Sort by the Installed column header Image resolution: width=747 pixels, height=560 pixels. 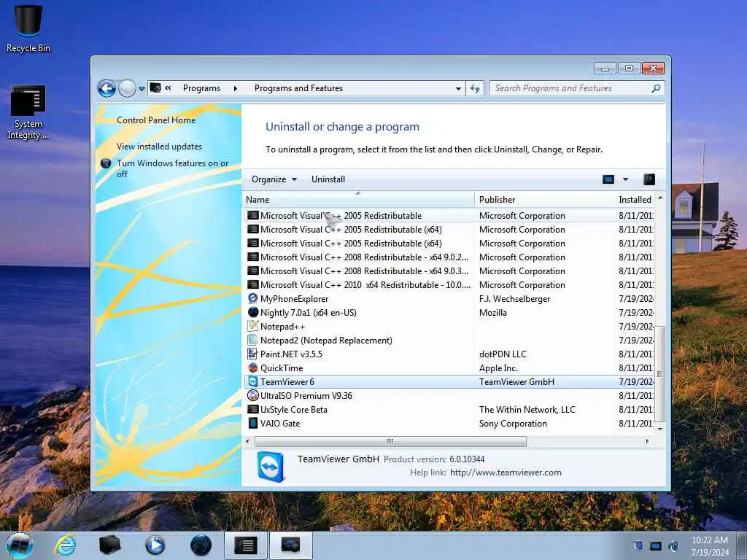pyautogui.click(x=635, y=200)
